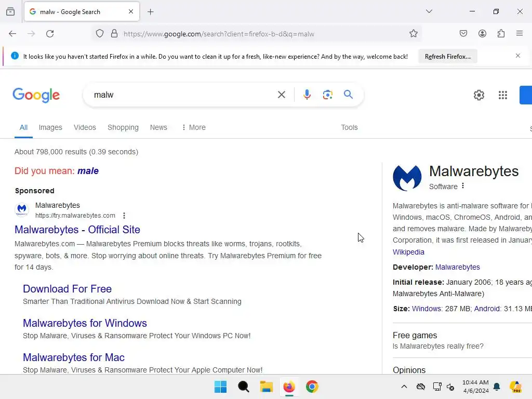Bookmark this page with star icon
532x399 pixels.
(x=413, y=34)
